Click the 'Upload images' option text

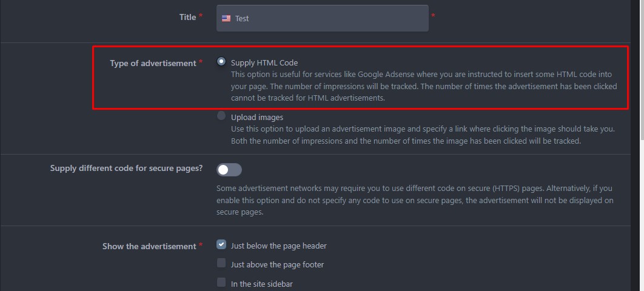click(257, 118)
